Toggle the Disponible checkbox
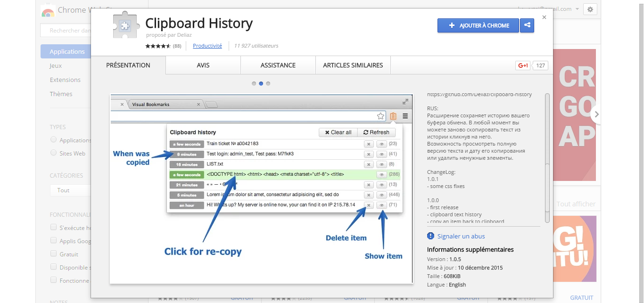The height and width of the screenshot is (303, 644). click(x=53, y=267)
